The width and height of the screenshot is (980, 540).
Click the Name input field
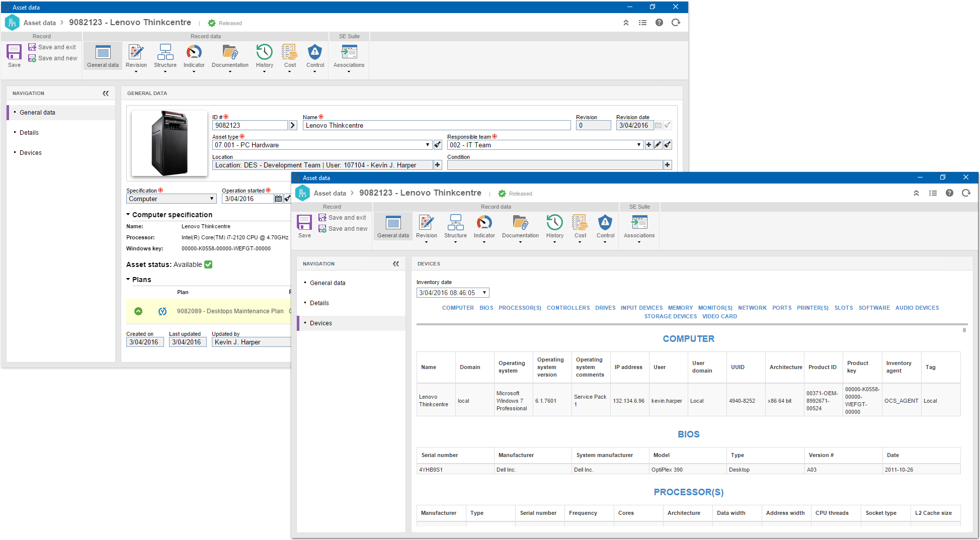(437, 125)
